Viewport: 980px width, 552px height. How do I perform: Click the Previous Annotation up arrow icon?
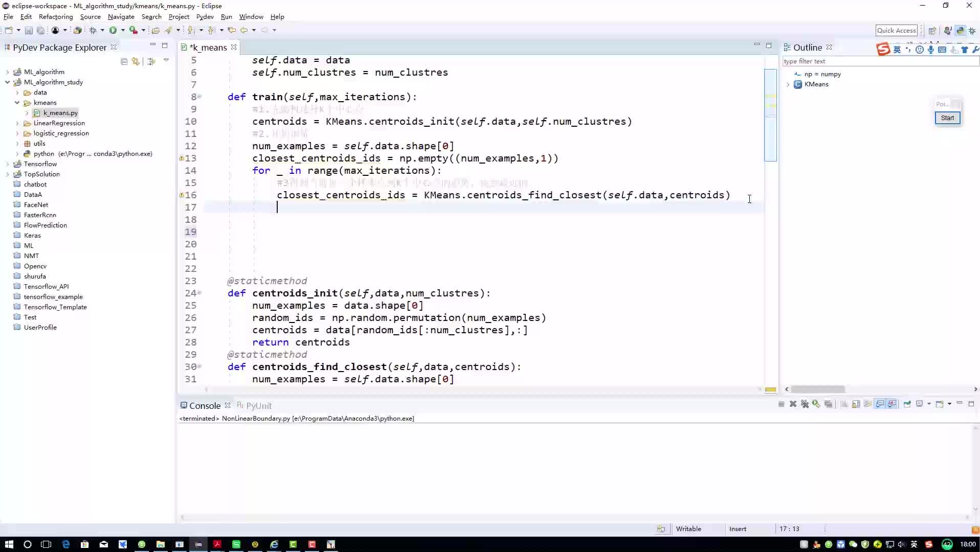(211, 30)
